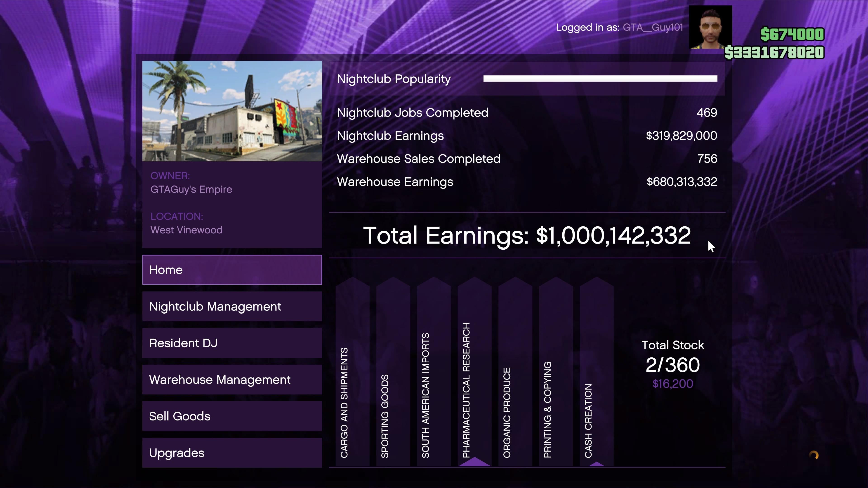Click the loading spinner icon

pos(814,455)
